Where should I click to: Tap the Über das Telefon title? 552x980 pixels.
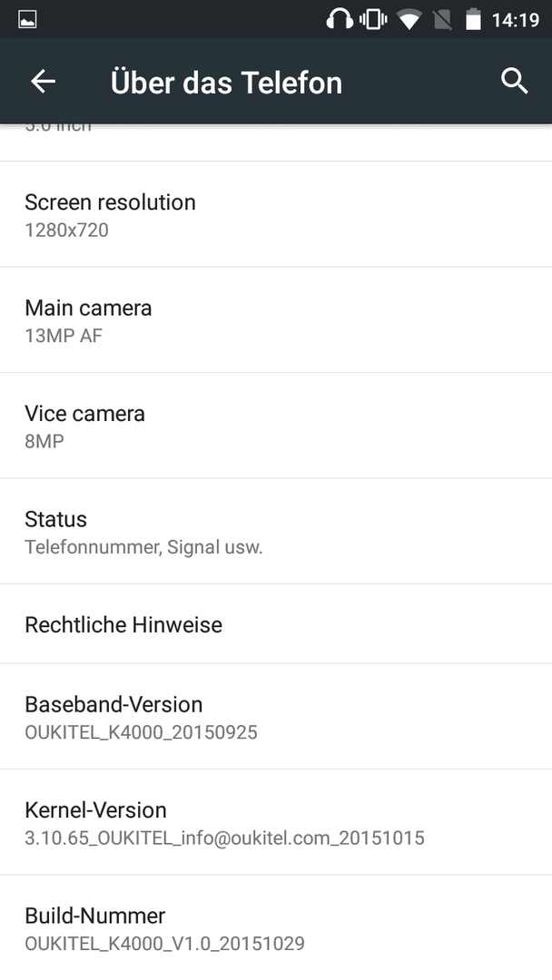point(226,83)
